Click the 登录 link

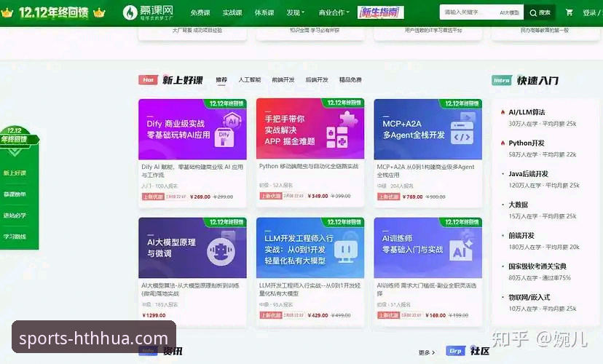coord(589,12)
